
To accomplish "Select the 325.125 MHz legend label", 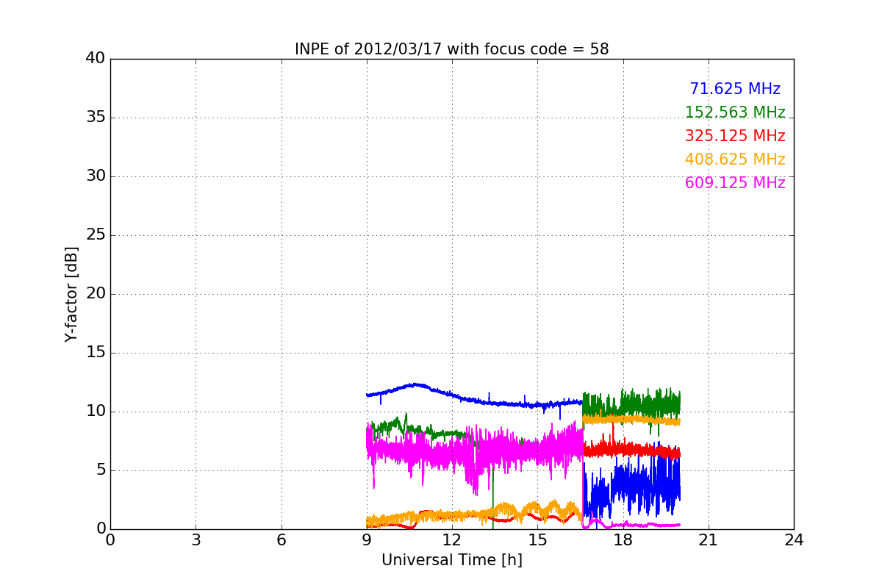I will [735, 136].
